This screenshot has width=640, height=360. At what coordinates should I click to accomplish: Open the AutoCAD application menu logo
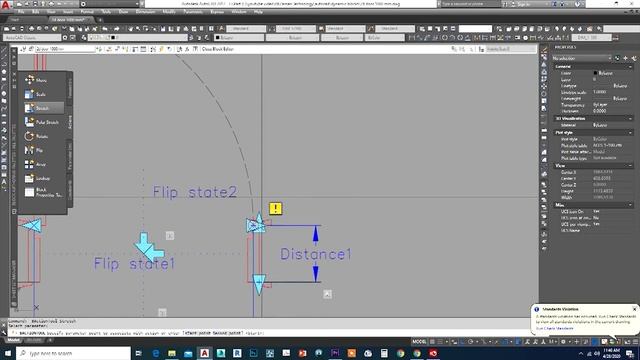tap(5, 4)
